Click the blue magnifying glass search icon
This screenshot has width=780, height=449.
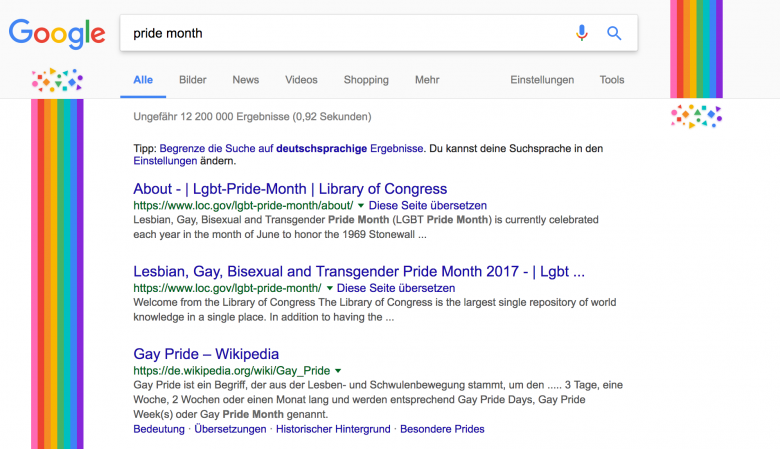pyautogui.click(x=614, y=33)
